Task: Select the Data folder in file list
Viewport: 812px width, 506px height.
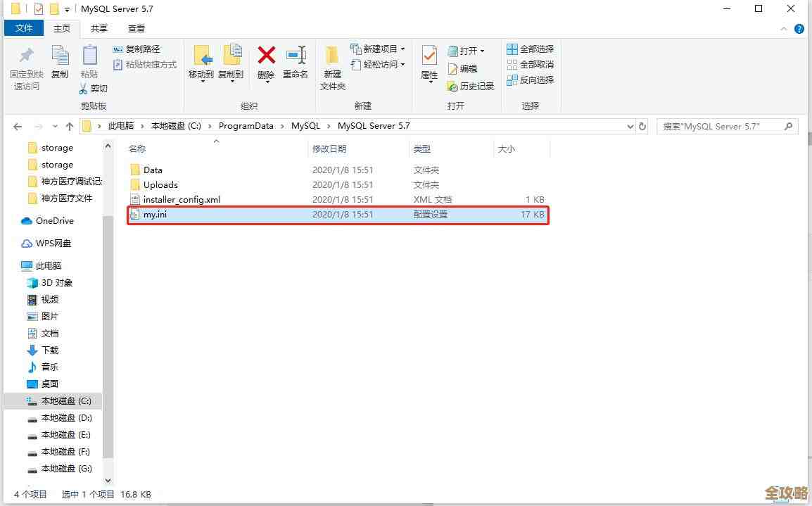Action: tap(153, 170)
